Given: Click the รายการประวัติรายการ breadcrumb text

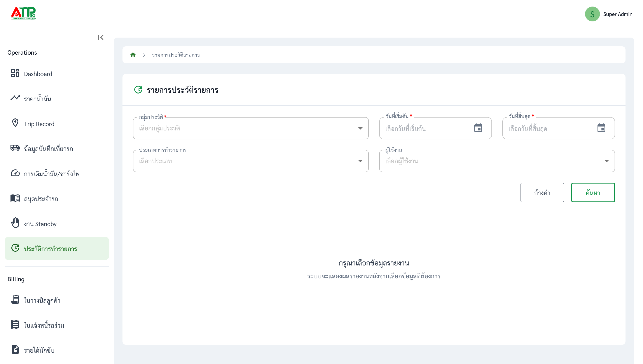Looking at the screenshot, I should [176, 55].
